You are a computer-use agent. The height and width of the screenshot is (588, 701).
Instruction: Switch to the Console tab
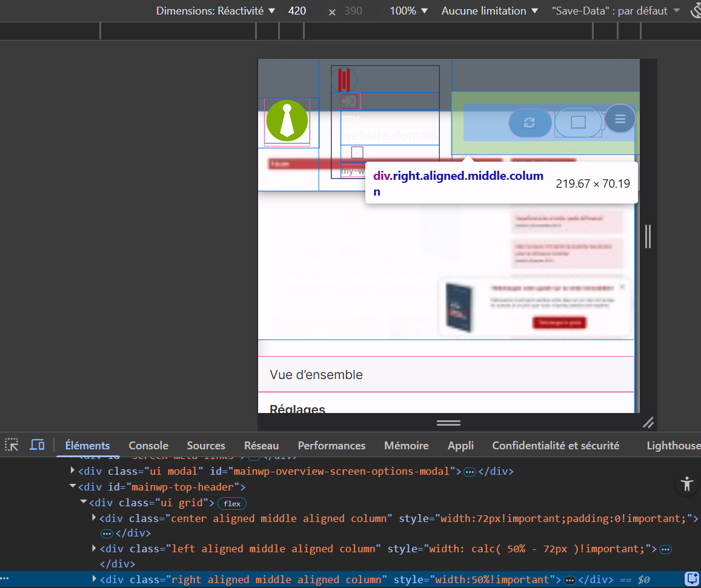[148, 446]
